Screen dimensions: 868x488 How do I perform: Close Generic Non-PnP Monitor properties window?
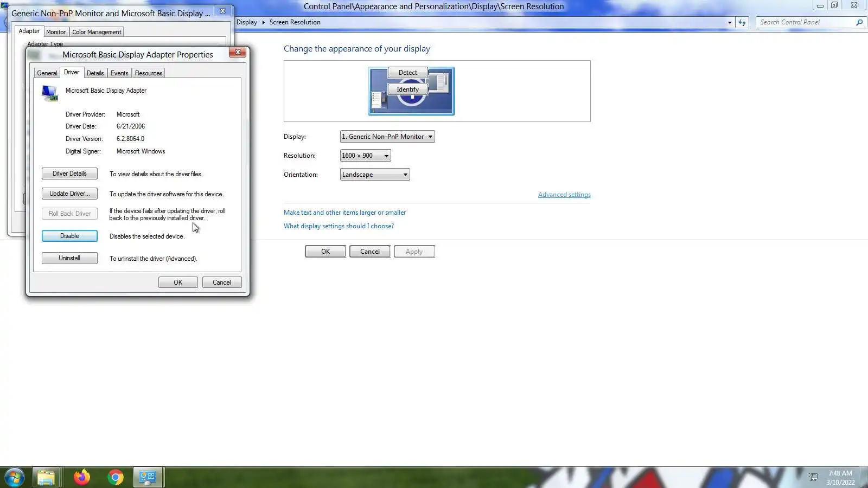[222, 11]
